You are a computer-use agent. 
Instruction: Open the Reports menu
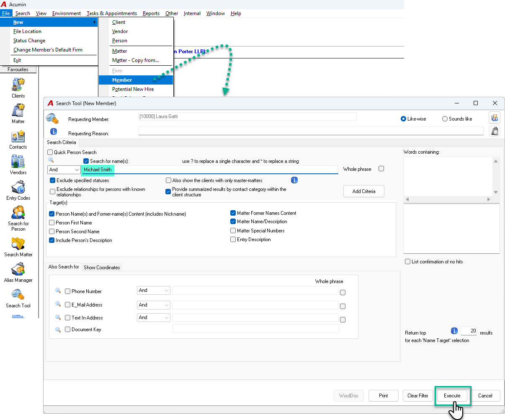(x=151, y=13)
